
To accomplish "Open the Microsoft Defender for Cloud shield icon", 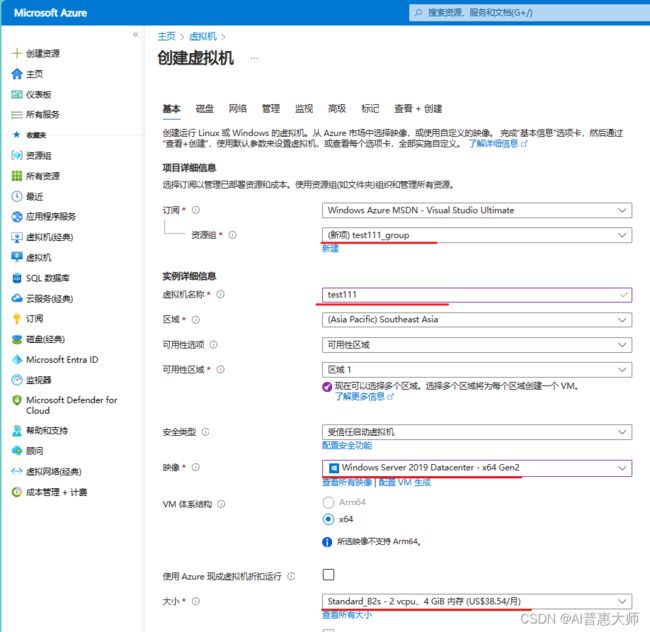I will click(x=17, y=400).
